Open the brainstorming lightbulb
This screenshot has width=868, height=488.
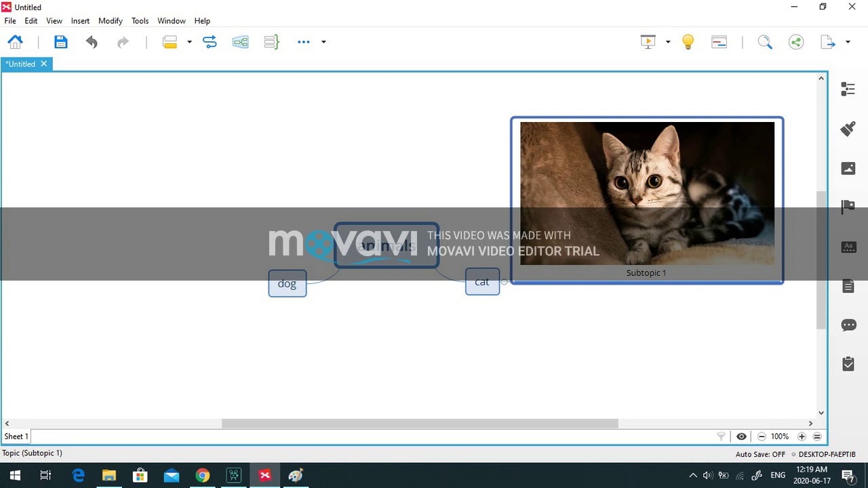coord(688,42)
